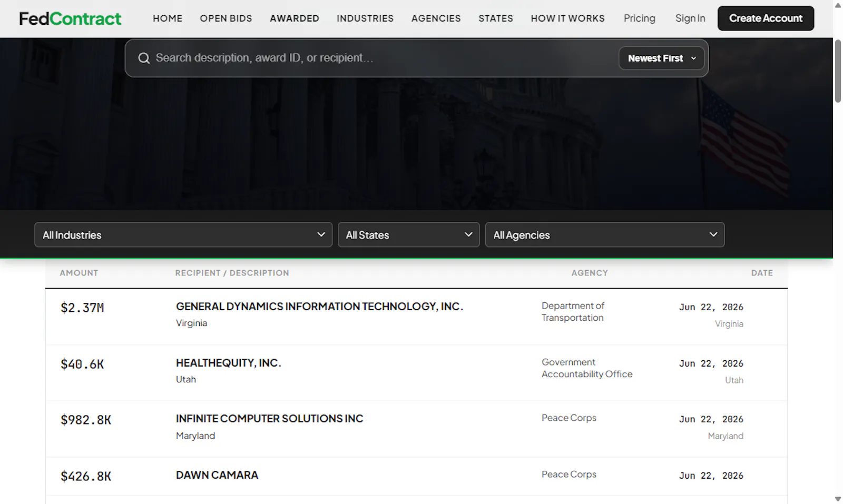The width and height of the screenshot is (843, 504).
Task: Open the AGENCIES menu item
Action: (436, 18)
